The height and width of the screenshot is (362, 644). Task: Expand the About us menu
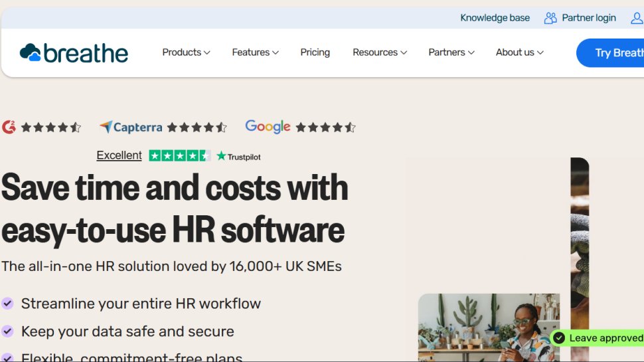(519, 52)
